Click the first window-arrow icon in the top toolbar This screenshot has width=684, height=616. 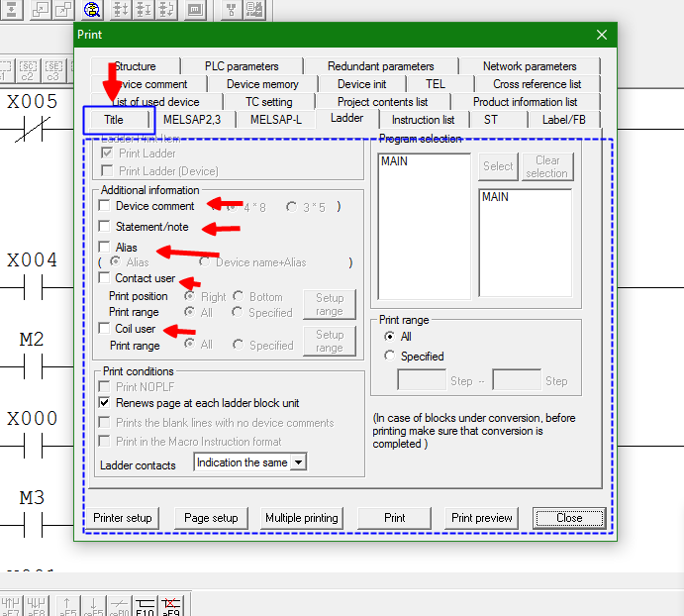[41, 10]
